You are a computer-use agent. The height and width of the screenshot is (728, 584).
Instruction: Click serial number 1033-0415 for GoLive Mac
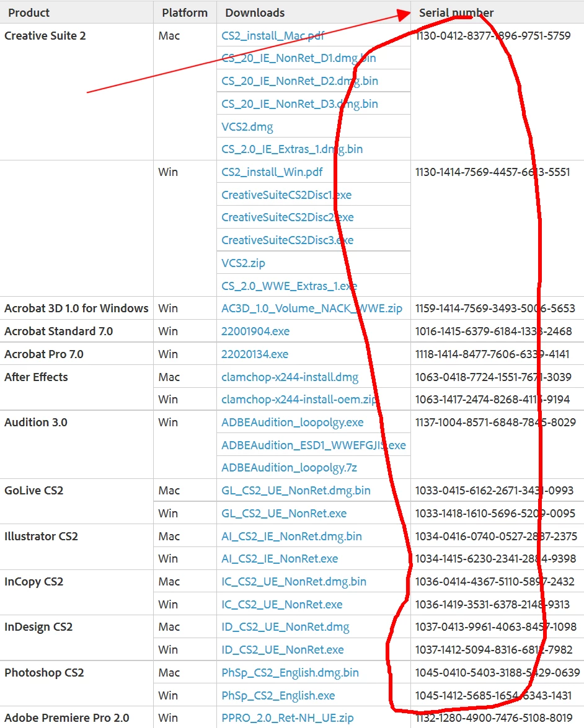(x=494, y=491)
